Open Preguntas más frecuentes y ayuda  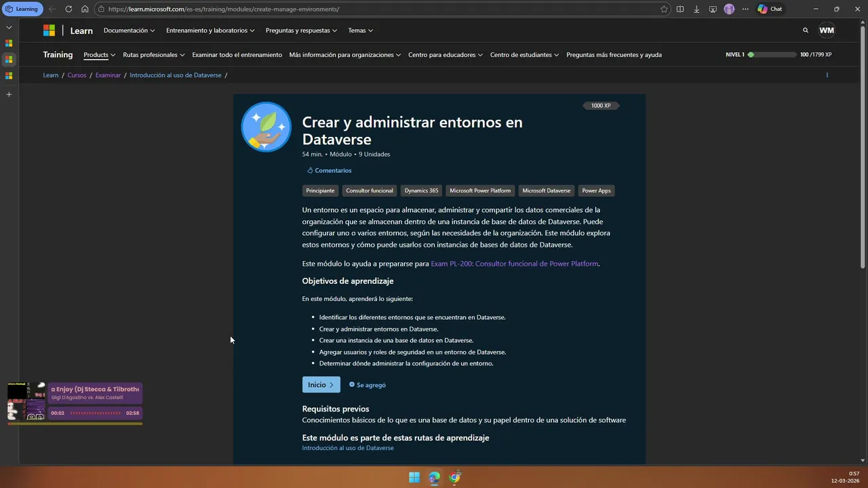click(614, 55)
